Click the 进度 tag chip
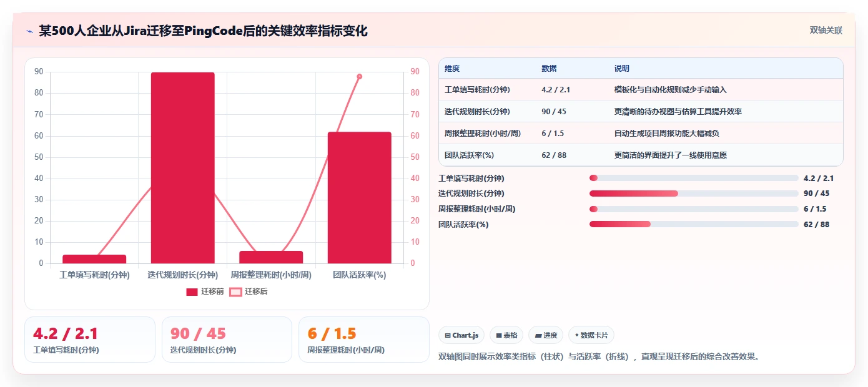 (x=546, y=335)
